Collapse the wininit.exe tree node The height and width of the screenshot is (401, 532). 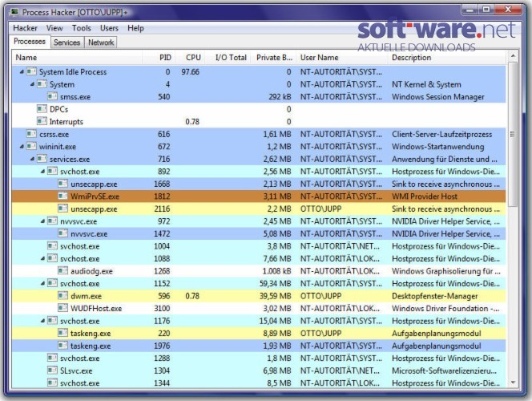(22, 146)
